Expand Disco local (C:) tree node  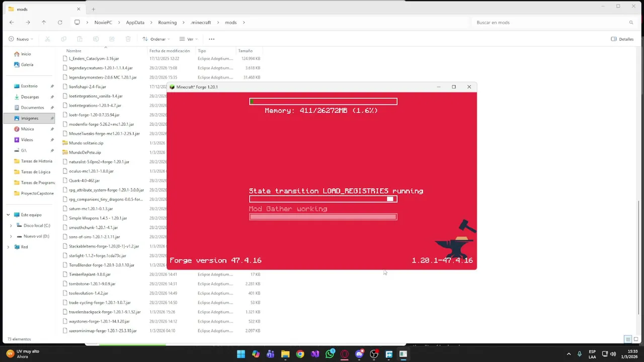tap(11, 226)
